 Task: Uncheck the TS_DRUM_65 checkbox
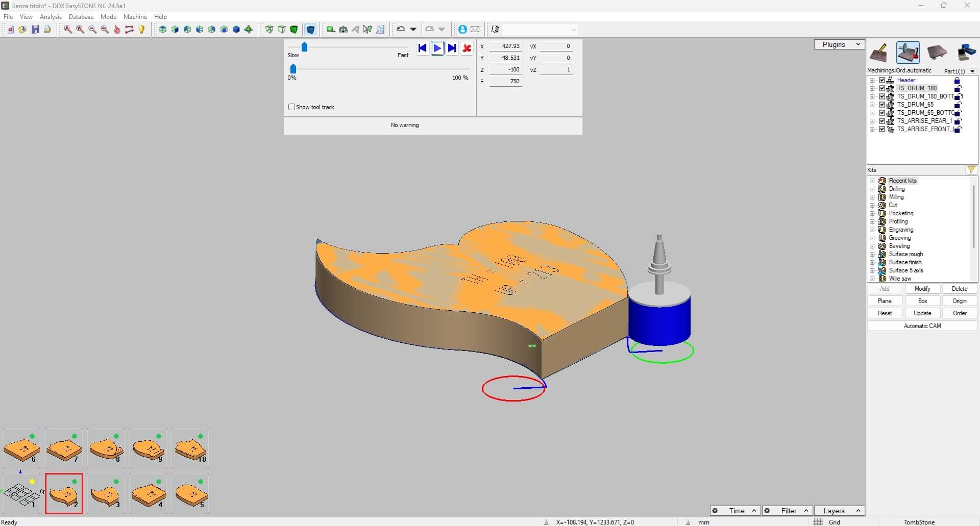[882, 105]
